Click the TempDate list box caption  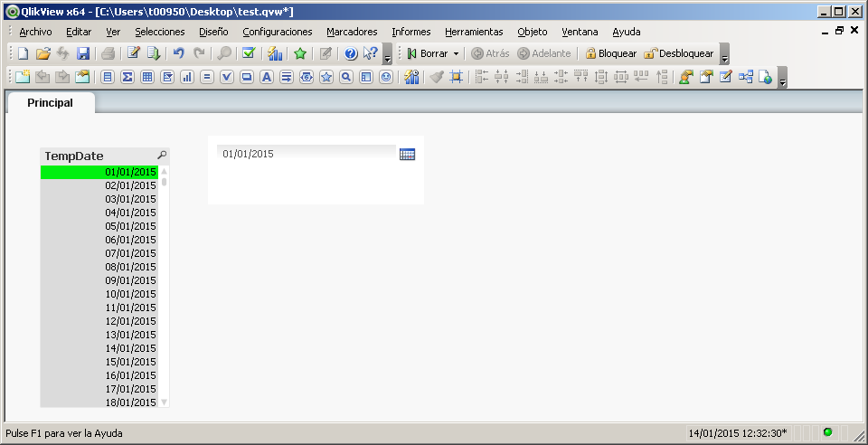click(105, 156)
